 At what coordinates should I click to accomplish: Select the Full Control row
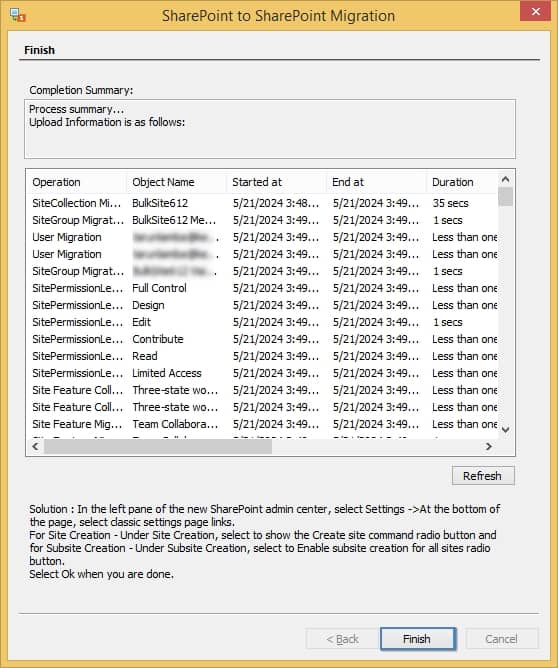264,288
